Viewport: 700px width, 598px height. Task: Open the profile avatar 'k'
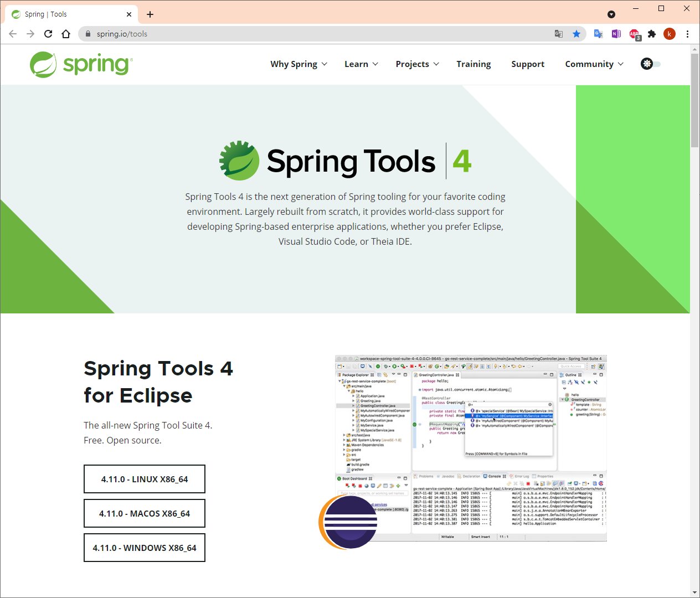pos(670,34)
